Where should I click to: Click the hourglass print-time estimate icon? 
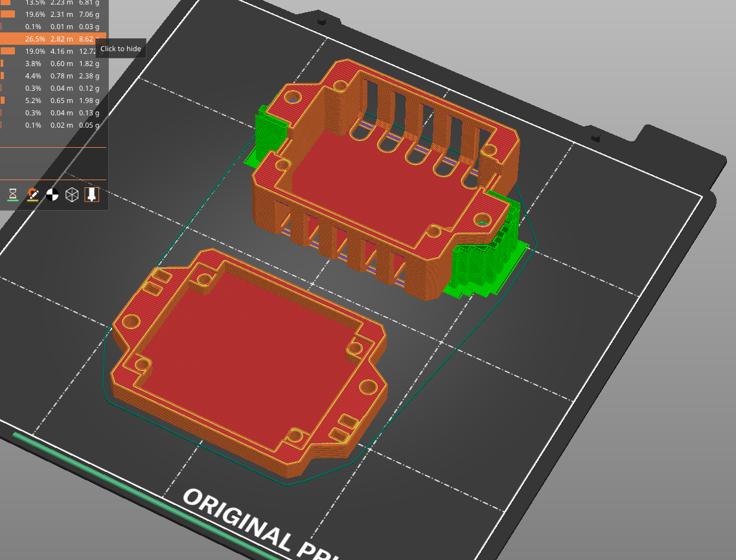point(14,193)
